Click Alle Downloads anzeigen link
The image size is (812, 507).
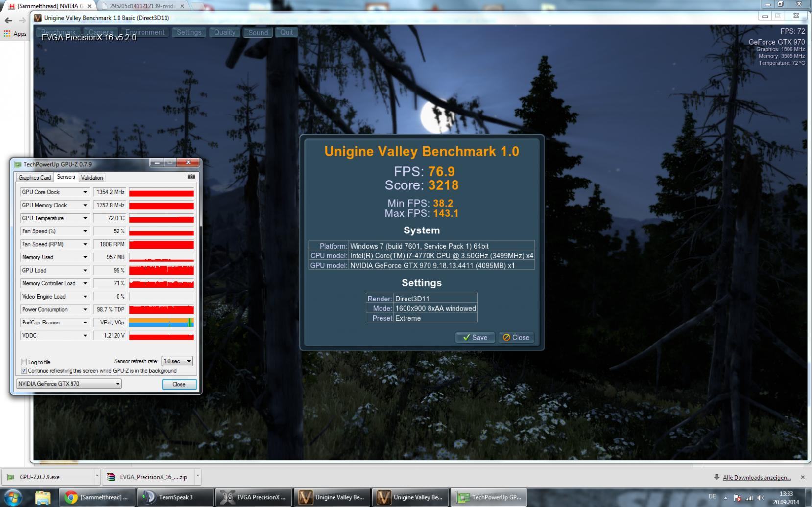pyautogui.click(x=757, y=477)
